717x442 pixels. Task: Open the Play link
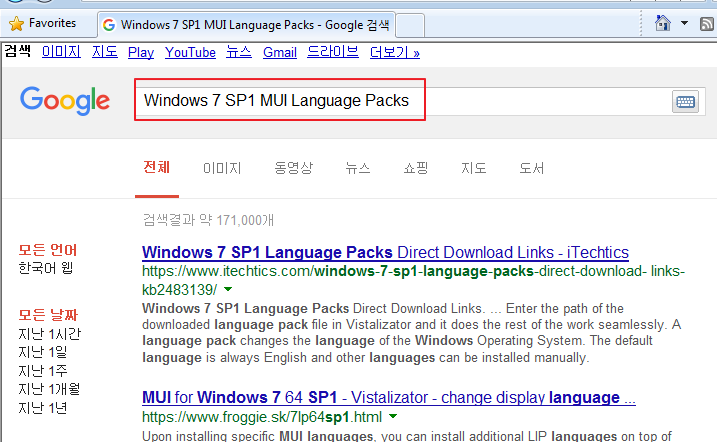tap(141, 53)
